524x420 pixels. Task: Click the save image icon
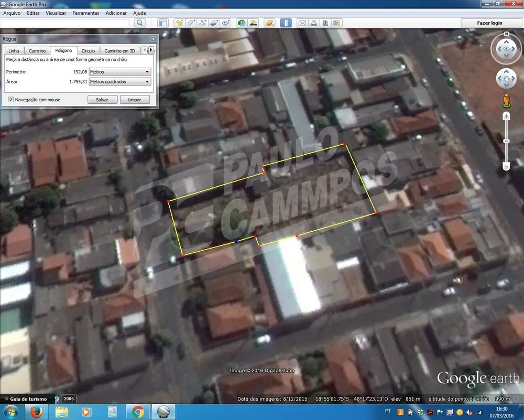(x=325, y=23)
